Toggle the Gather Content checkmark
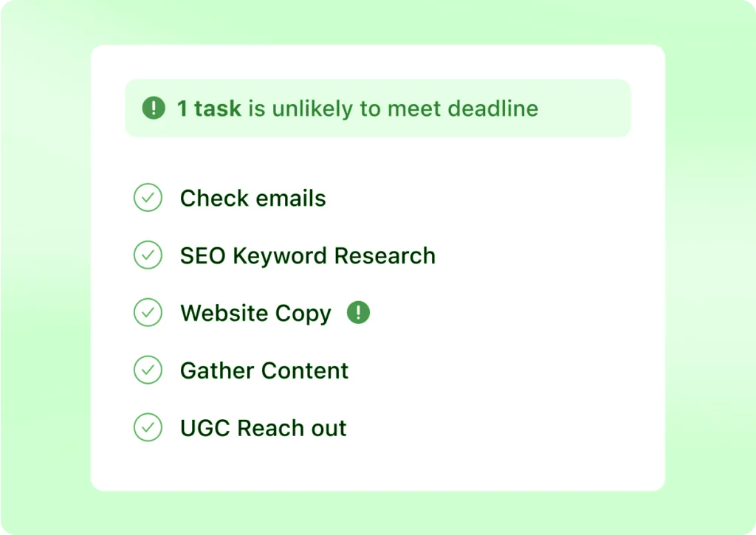Image resolution: width=756 pixels, height=535 pixels. point(148,370)
